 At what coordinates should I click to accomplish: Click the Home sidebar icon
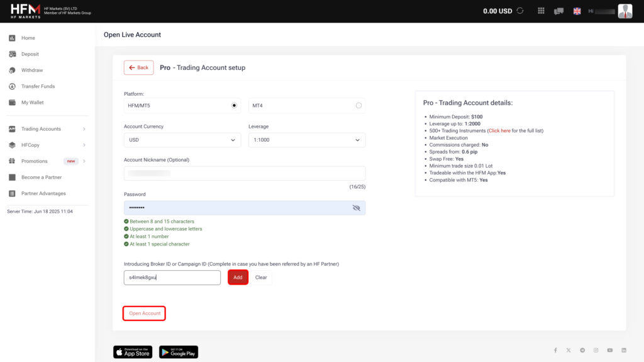tap(13, 38)
